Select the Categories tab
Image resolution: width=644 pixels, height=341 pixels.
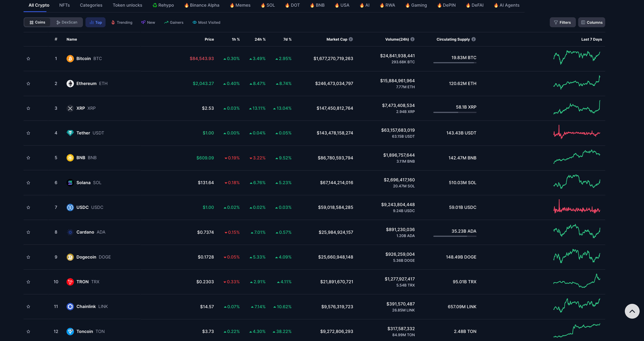(x=91, y=5)
